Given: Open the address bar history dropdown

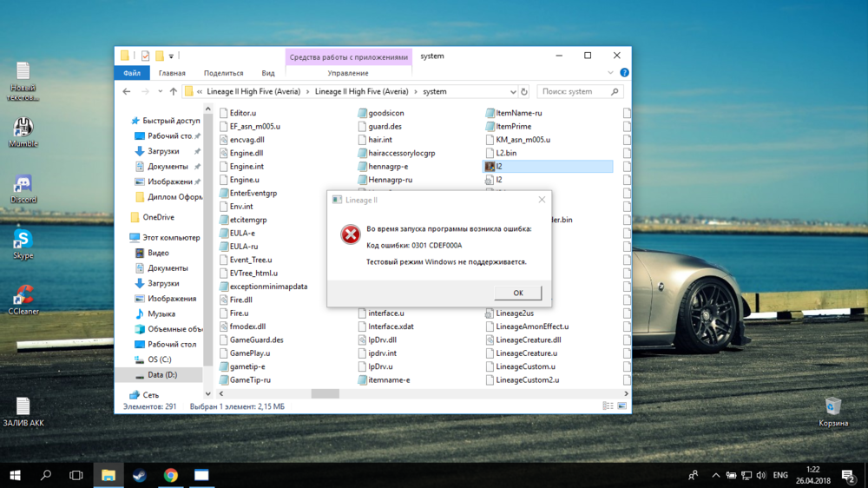Looking at the screenshot, I should pyautogui.click(x=513, y=91).
